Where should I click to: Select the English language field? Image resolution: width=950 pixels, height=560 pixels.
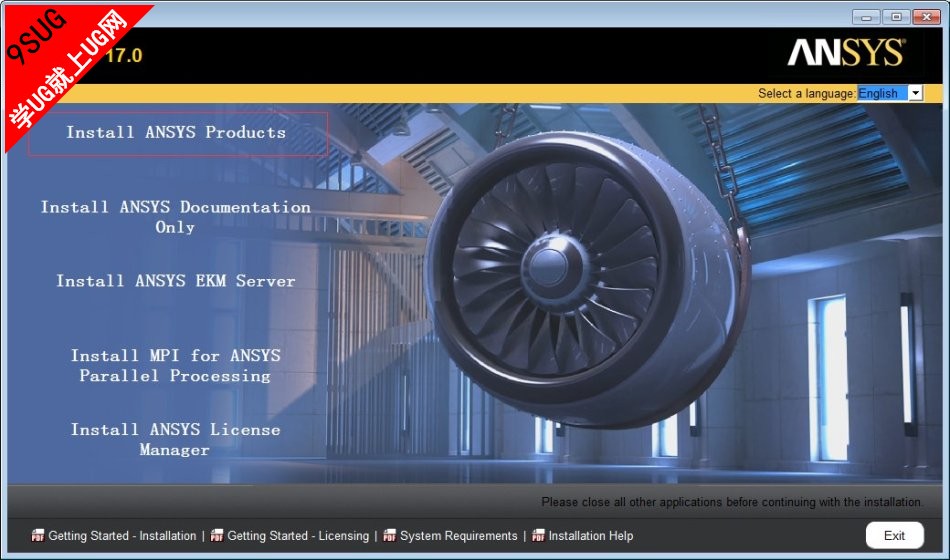[883, 93]
